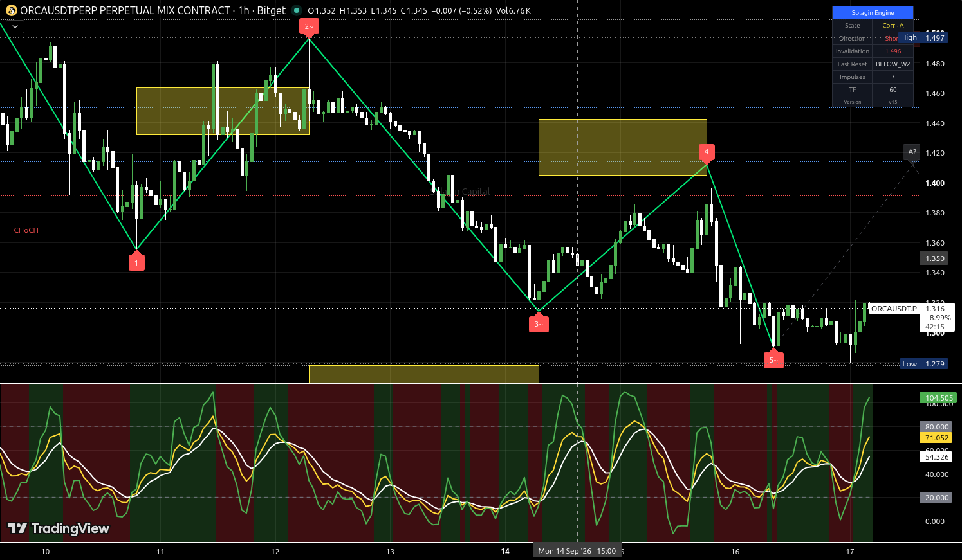The height and width of the screenshot is (560, 962).
Task: Click date 17 on the time axis
Action: (x=849, y=552)
